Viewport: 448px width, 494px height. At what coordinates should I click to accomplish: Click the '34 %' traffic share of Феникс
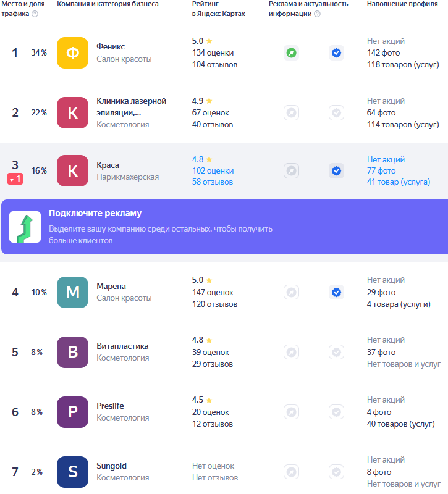pos(39,52)
